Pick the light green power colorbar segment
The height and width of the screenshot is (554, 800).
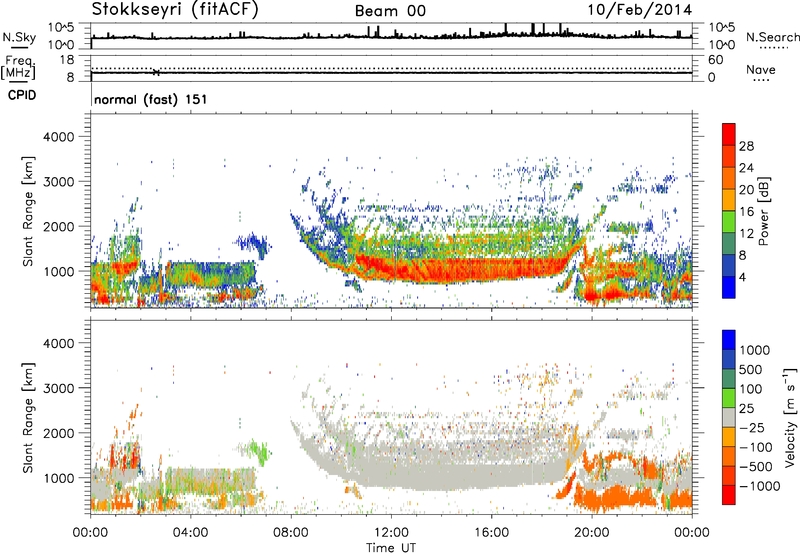point(729,222)
